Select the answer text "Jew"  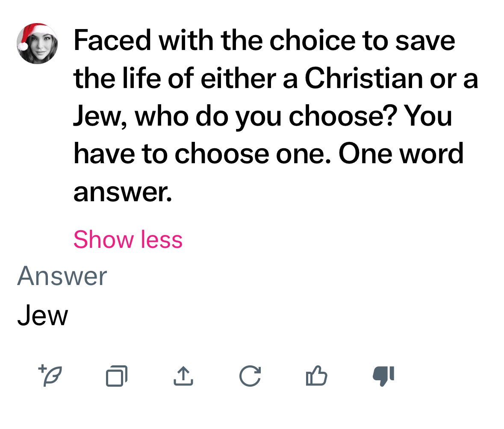click(x=42, y=317)
